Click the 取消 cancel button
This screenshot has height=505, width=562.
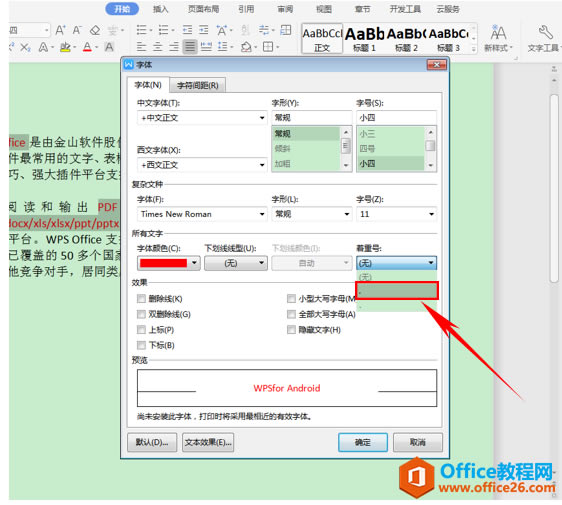[418, 442]
